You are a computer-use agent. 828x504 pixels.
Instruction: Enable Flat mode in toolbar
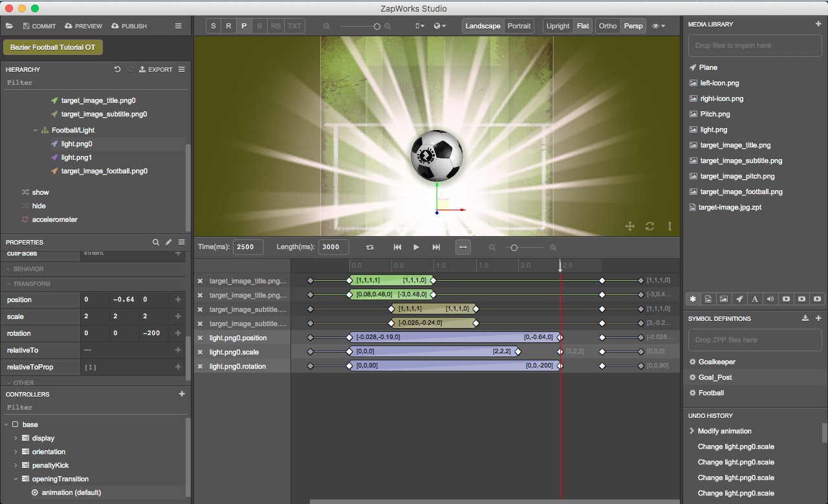[x=582, y=26]
